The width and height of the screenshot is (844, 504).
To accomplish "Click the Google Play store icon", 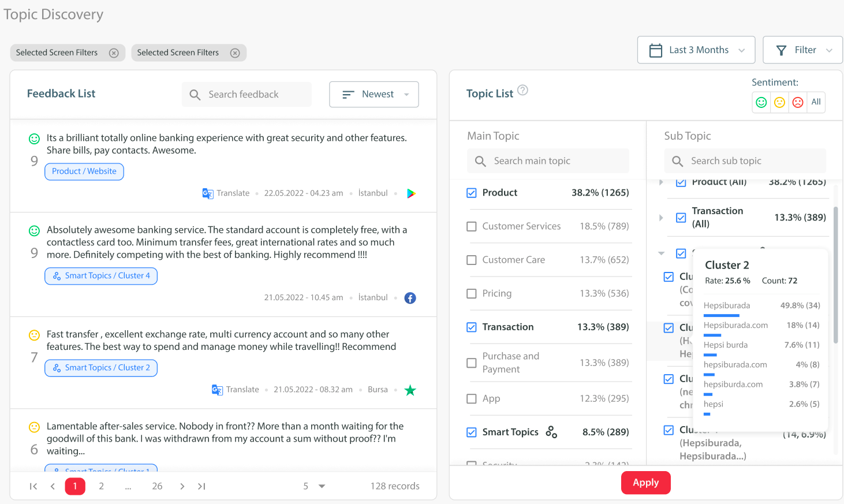I will pos(411,193).
